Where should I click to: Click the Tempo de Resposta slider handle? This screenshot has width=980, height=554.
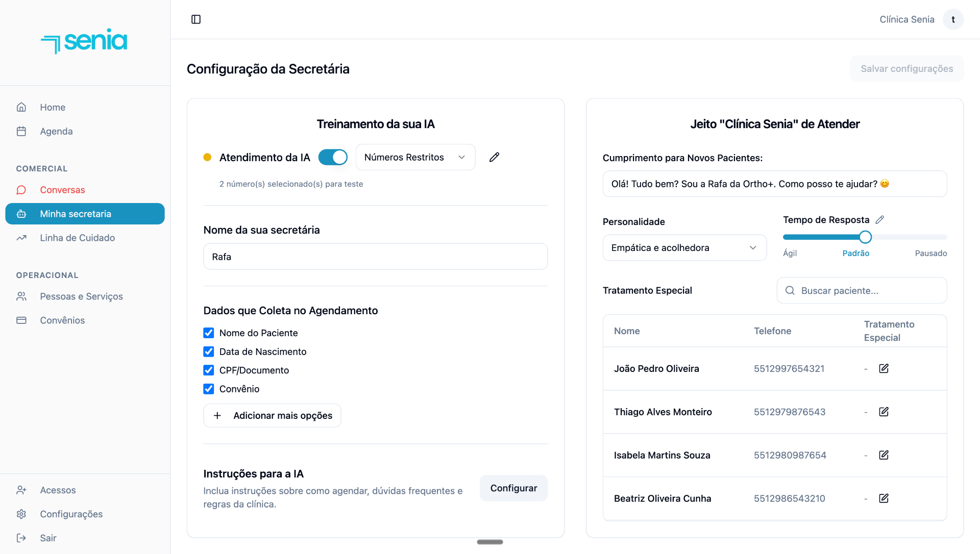click(865, 237)
